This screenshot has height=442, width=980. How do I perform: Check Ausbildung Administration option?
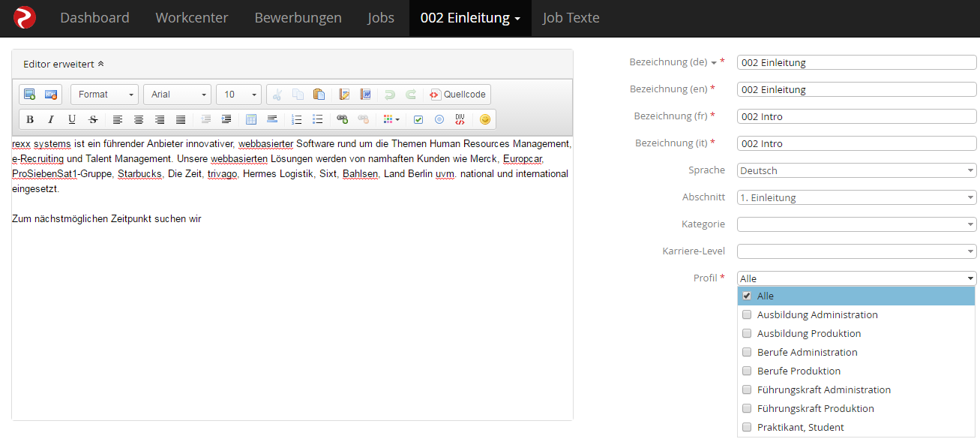click(x=747, y=314)
